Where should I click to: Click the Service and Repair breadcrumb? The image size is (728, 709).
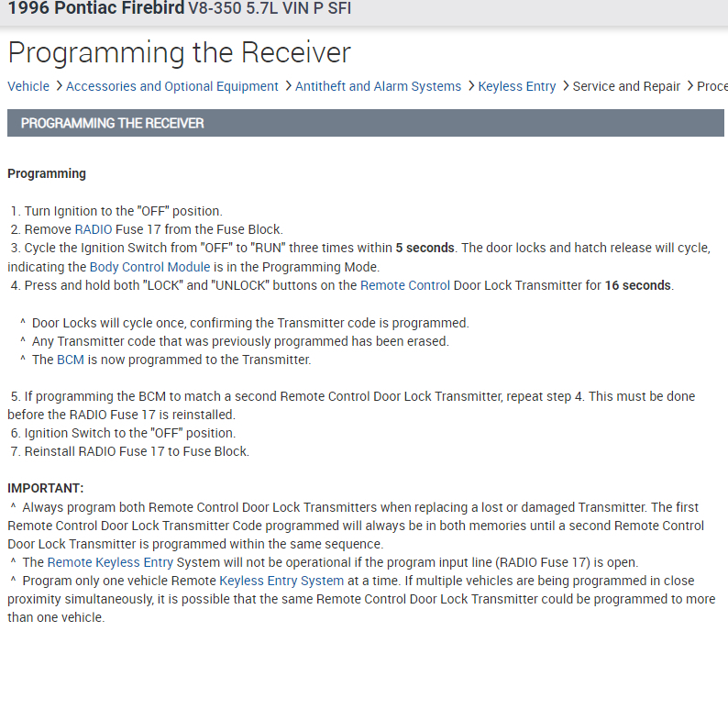[x=626, y=86]
